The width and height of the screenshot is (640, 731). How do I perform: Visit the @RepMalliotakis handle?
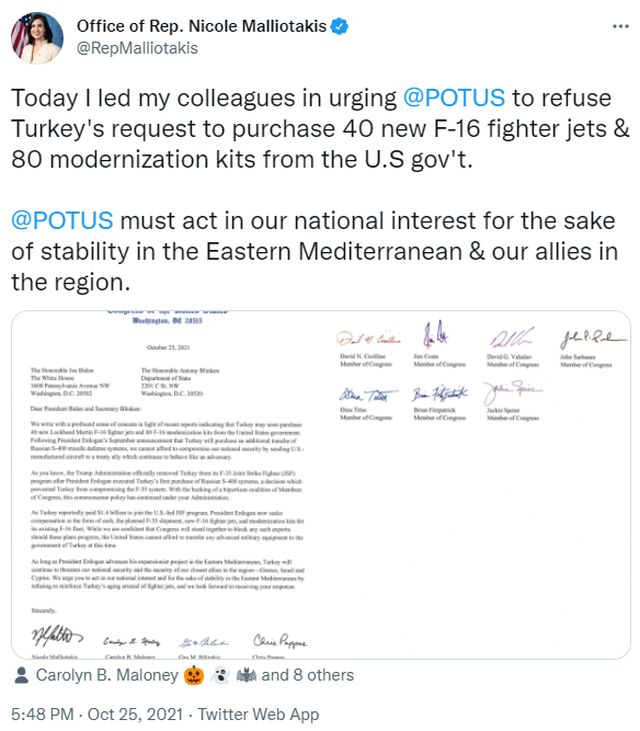click(x=137, y=48)
